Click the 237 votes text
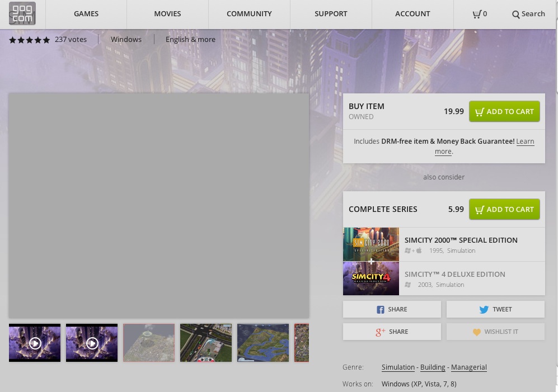558x392 pixels. [x=71, y=40]
